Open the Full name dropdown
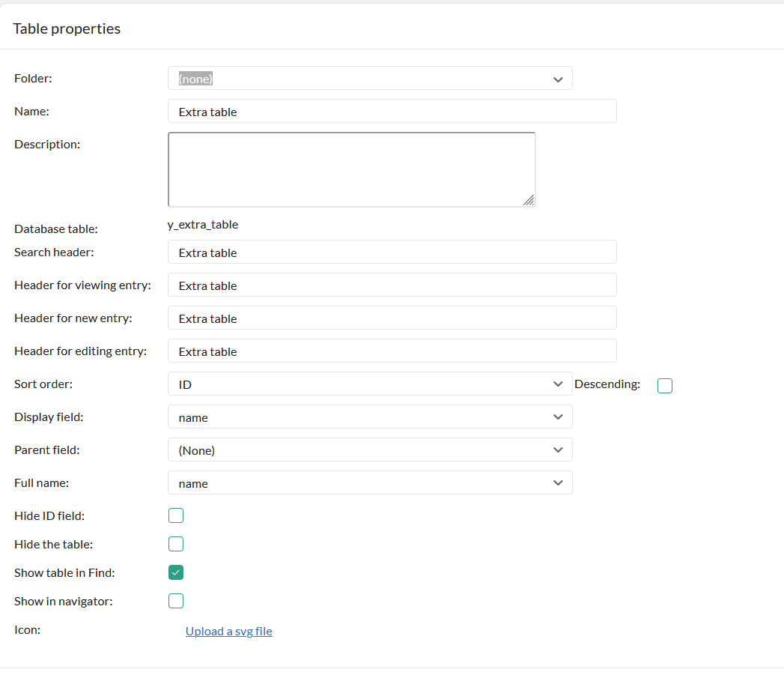The width and height of the screenshot is (784, 699). point(369,483)
